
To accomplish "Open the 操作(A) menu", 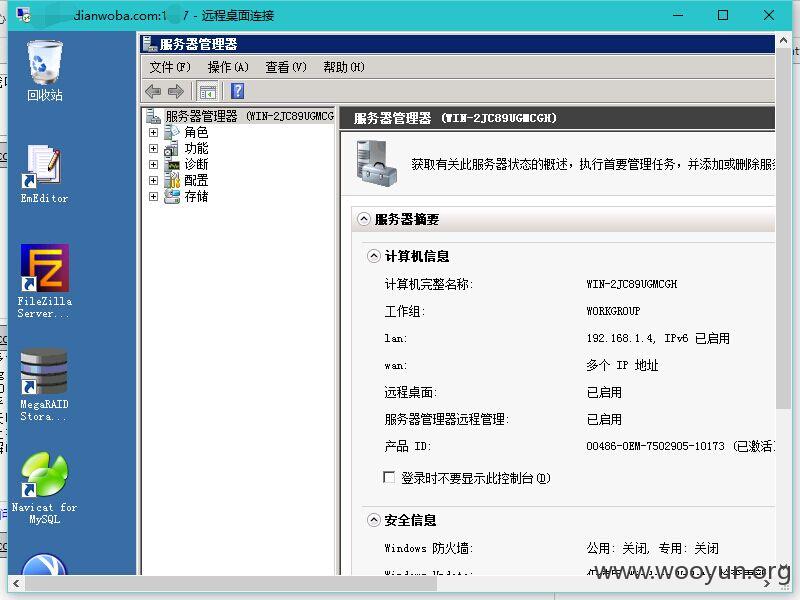I will (x=228, y=67).
